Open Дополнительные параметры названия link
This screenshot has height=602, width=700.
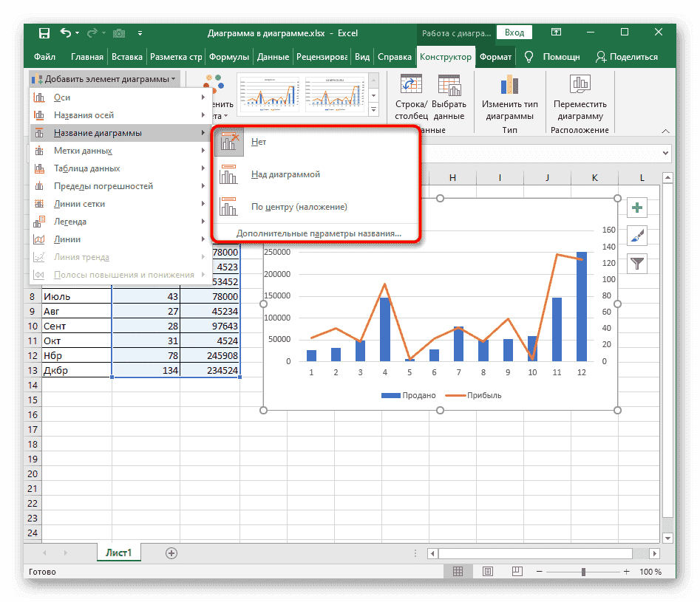coord(319,233)
